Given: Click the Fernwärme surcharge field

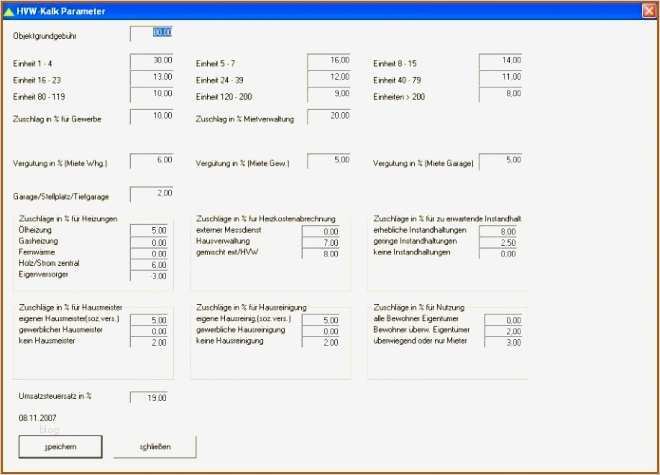Looking at the screenshot, I should coord(149,254).
